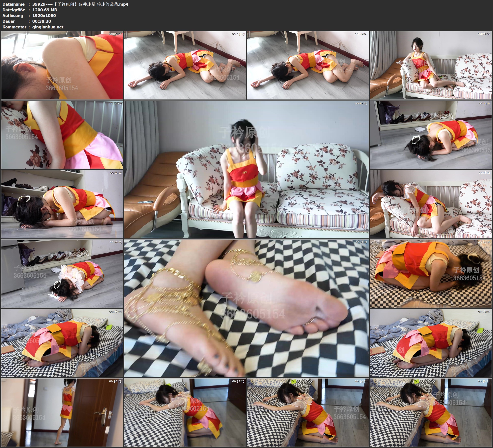Select the thumbnail marked 00:06:04
Image resolution: width=493 pixels, height=448 pixels.
click(x=308, y=65)
